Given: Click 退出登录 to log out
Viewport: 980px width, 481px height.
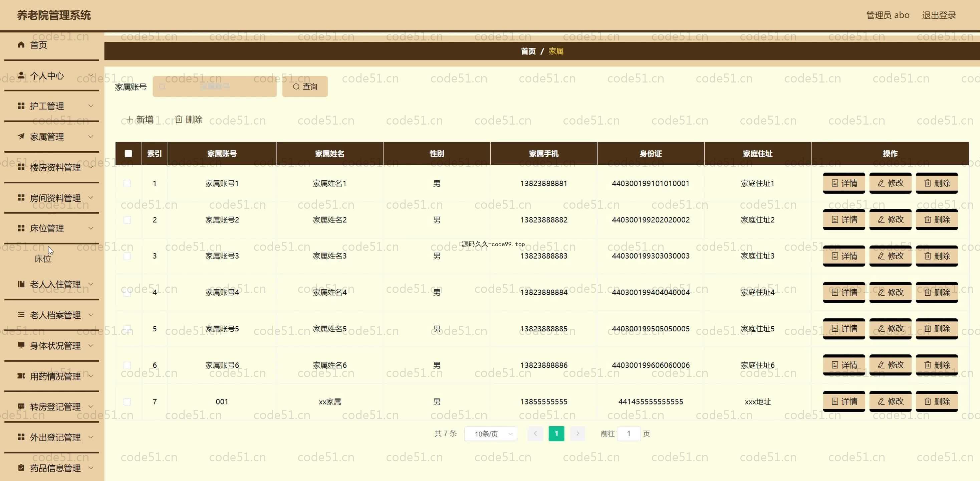Looking at the screenshot, I should click(x=939, y=15).
